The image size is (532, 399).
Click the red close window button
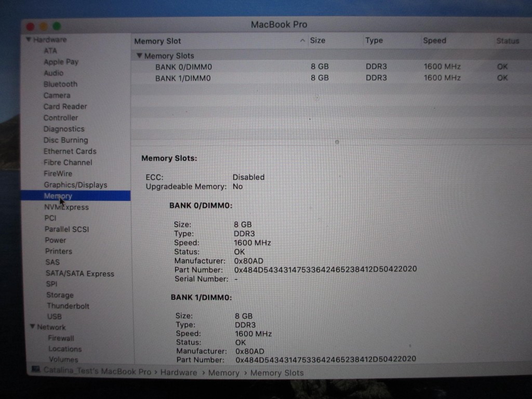tap(30, 26)
